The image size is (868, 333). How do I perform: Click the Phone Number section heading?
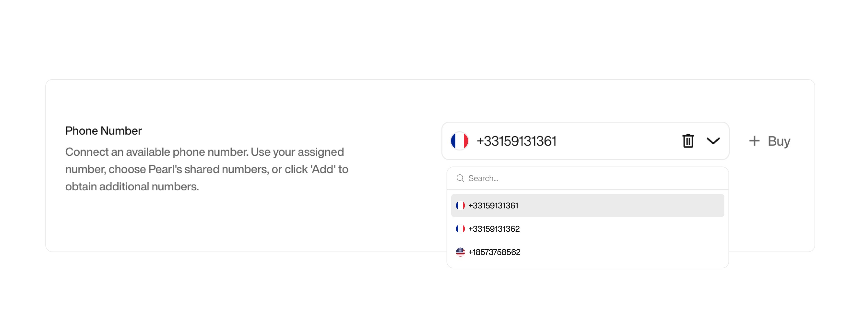point(103,130)
